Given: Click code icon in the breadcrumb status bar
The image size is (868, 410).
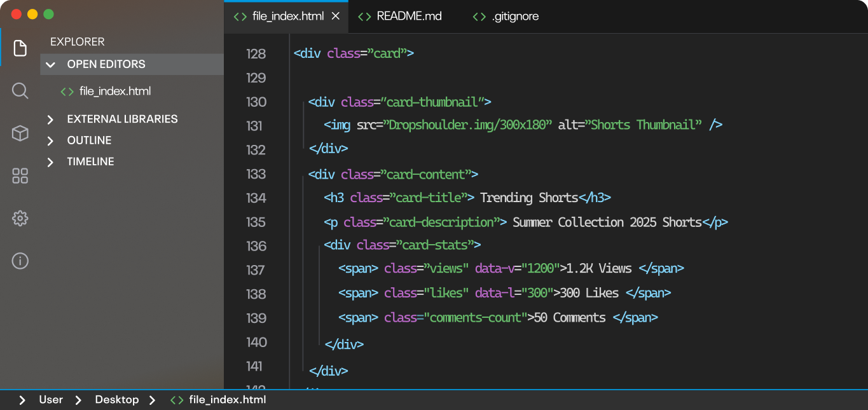Looking at the screenshot, I should tap(177, 400).
